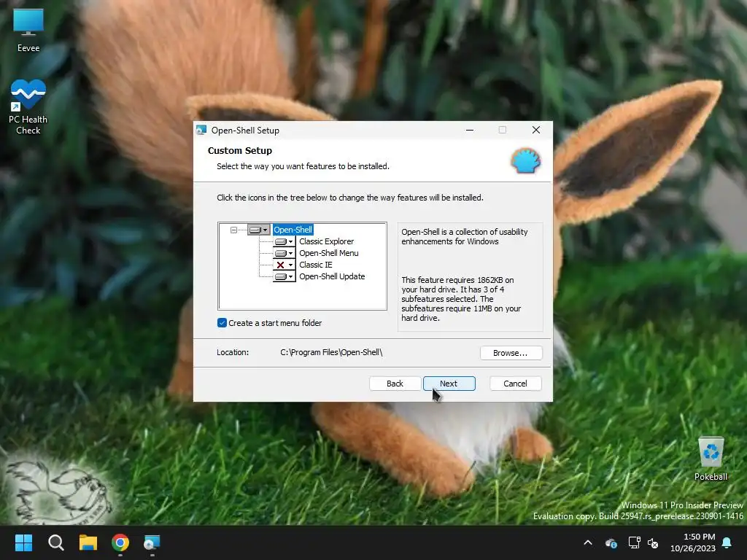Open PC Health Check shortcut

28,107
